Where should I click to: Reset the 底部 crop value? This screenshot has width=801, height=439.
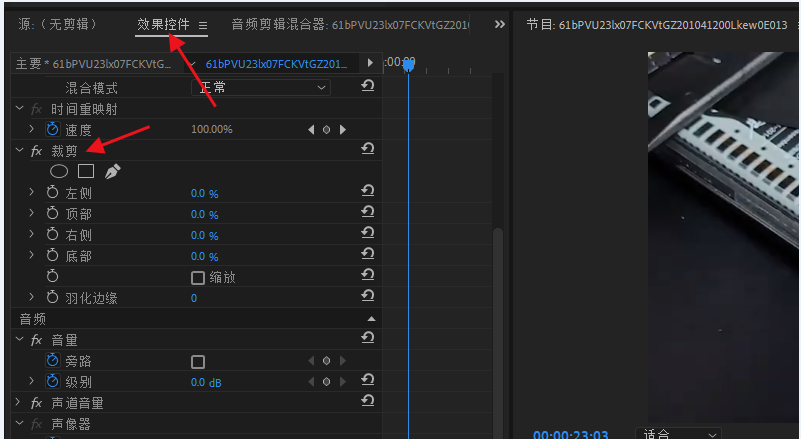368,254
